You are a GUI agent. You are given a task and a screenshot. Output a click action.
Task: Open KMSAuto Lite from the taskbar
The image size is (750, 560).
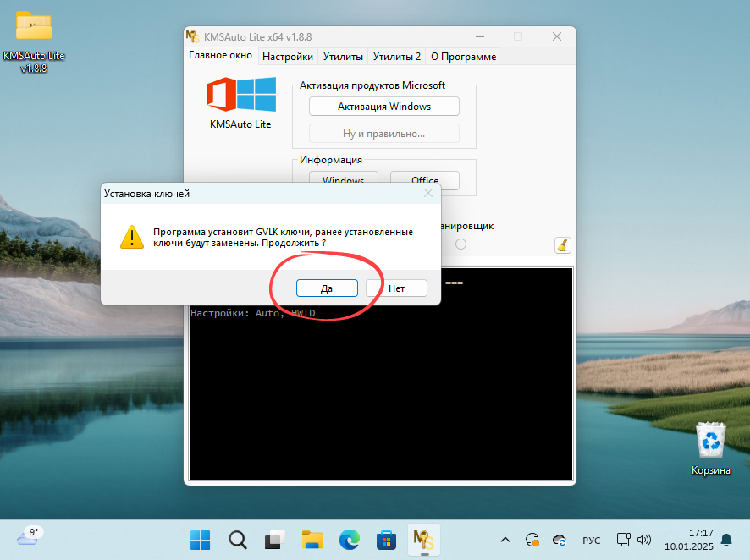pos(423,540)
